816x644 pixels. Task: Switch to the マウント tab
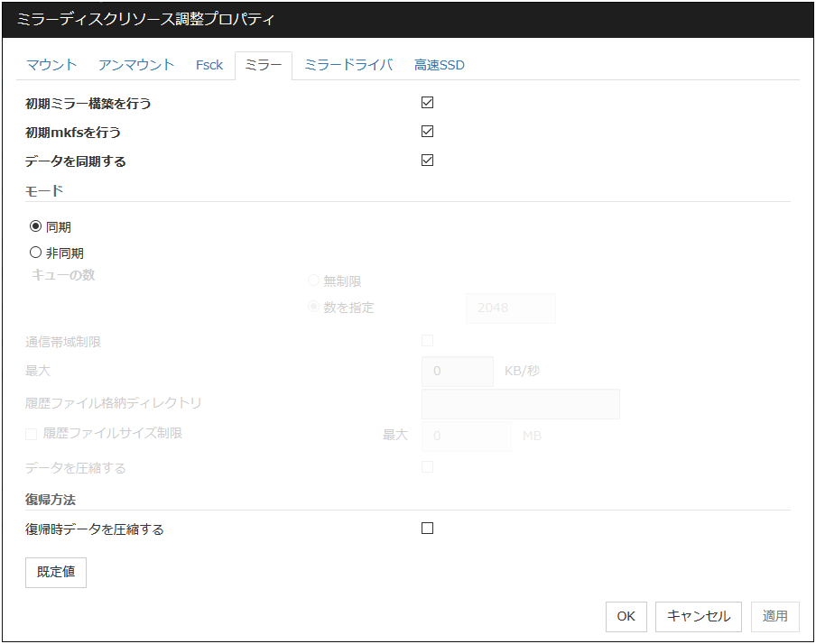tap(51, 65)
